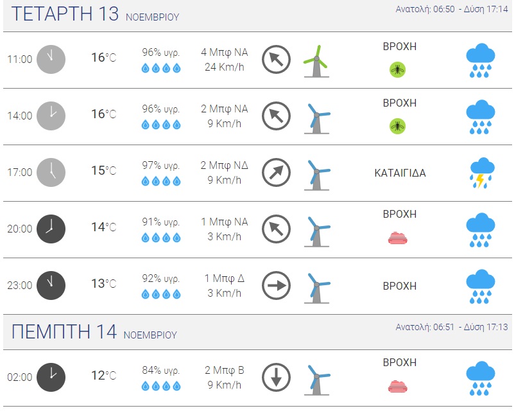Click the 16°C temperature at 11:00
Screen dimensions: 532x413
[x=103, y=58]
